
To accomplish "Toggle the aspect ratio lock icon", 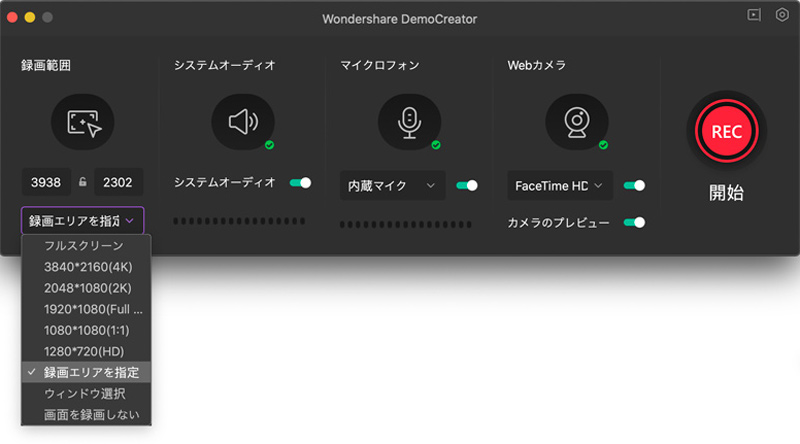I will point(83,182).
